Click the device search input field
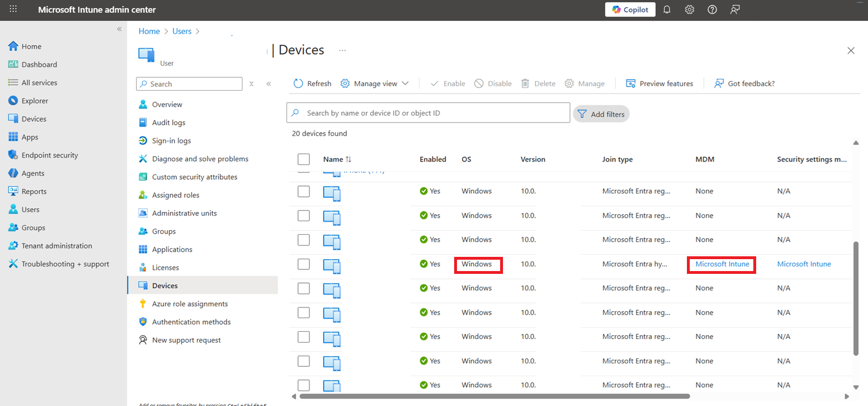Screen dimensions: 868x406 [428, 112]
